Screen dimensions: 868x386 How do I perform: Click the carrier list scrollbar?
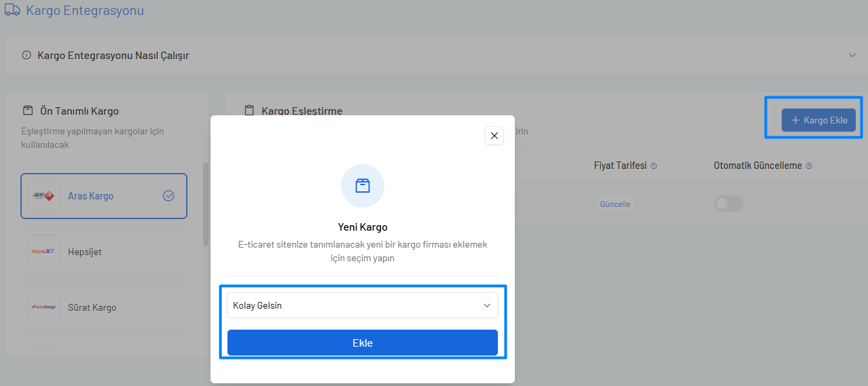pyautogui.click(x=206, y=205)
